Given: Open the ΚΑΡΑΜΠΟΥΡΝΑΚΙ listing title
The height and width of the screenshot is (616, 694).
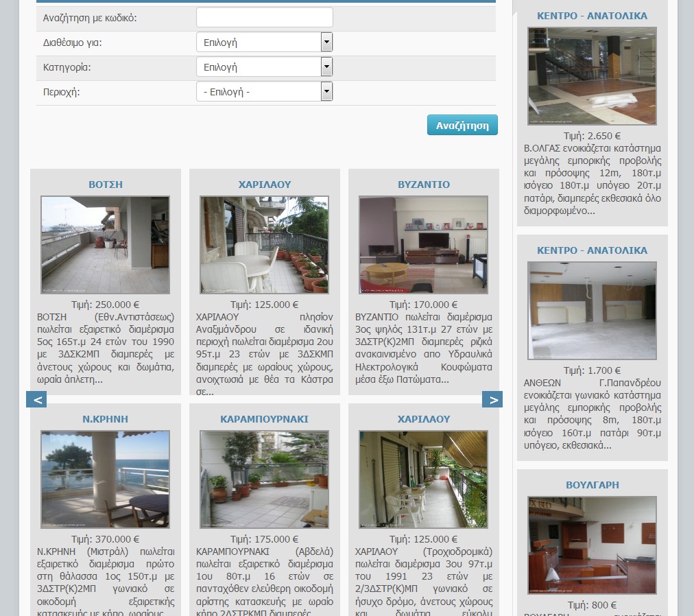Looking at the screenshot, I should coord(264,419).
